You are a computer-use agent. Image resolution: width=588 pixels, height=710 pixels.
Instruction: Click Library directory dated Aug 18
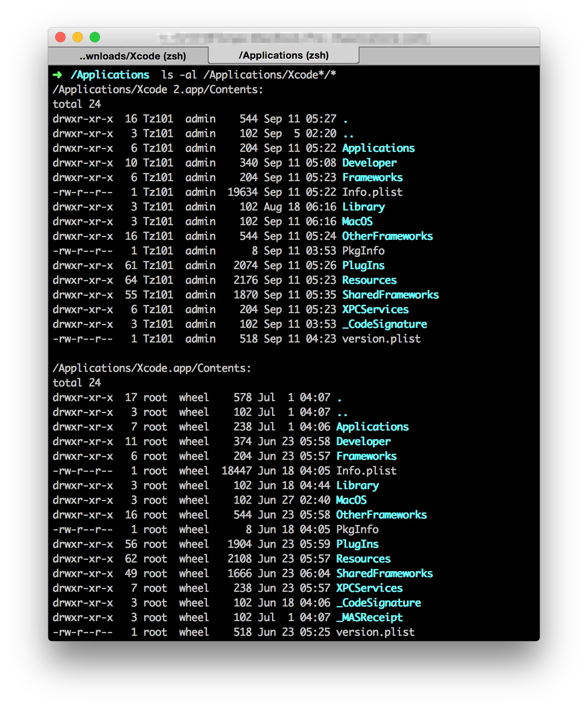[363, 207]
